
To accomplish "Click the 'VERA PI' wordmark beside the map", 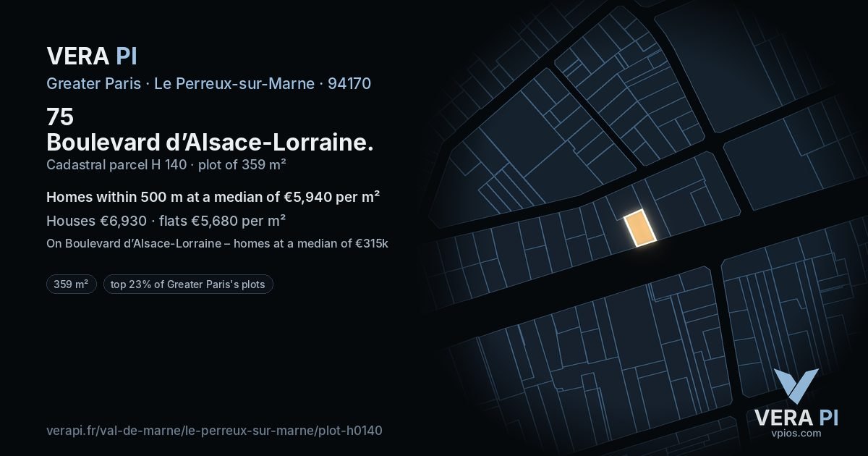I will [x=796, y=417].
